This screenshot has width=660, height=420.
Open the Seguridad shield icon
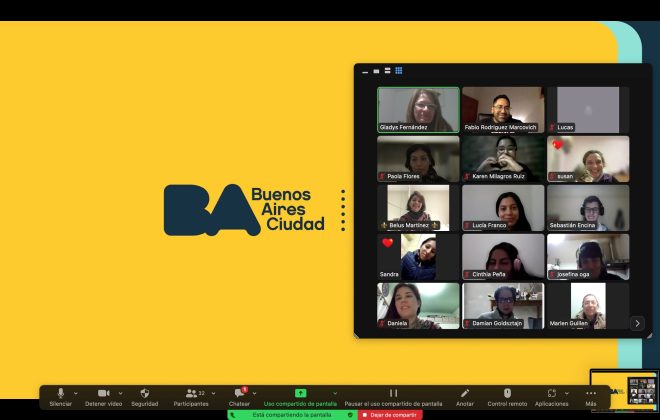click(x=145, y=393)
